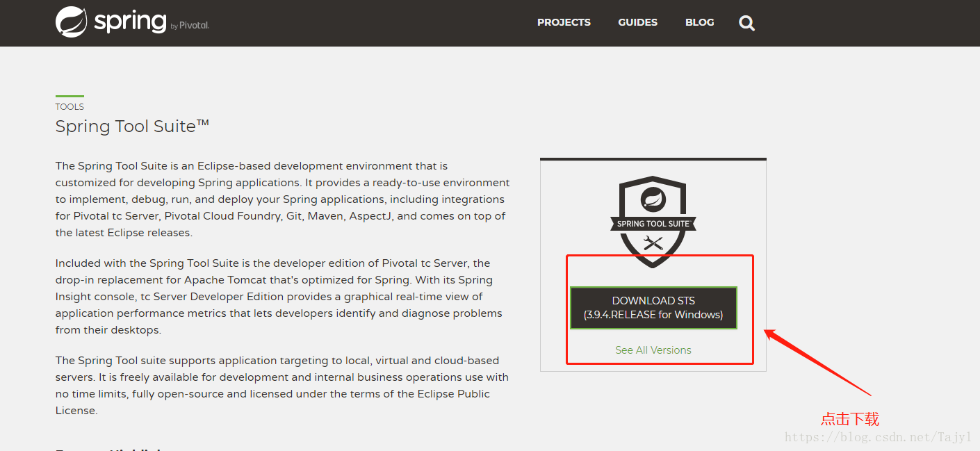
Task: Click paragraph starting "The Spring Tool suite supports"
Action: click(282, 386)
